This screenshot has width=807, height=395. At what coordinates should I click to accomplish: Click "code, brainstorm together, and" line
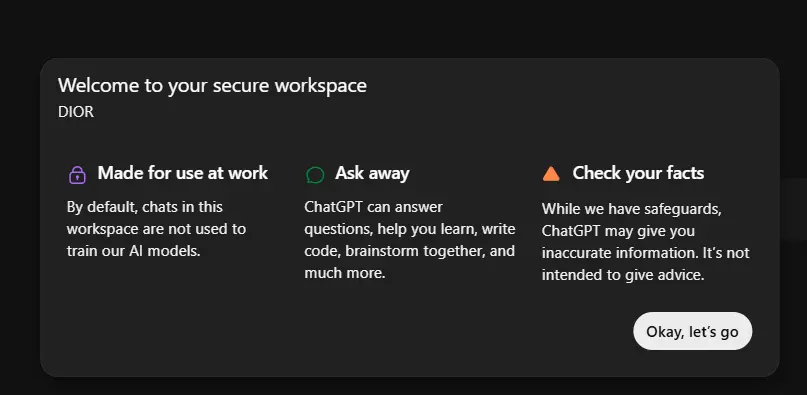pyautogui.click(x=410, y=251)
